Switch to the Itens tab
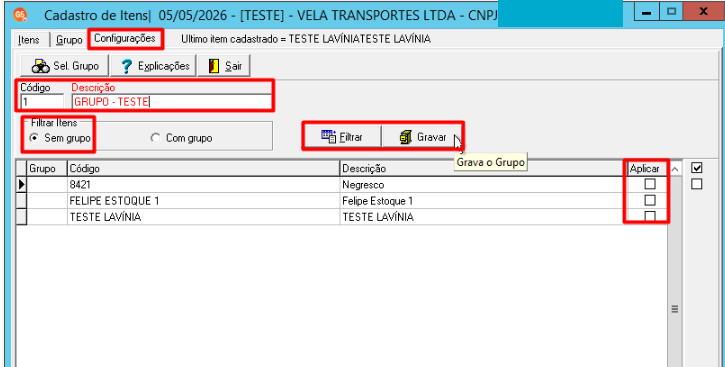The image size is (725, 367). click(29, 40)
